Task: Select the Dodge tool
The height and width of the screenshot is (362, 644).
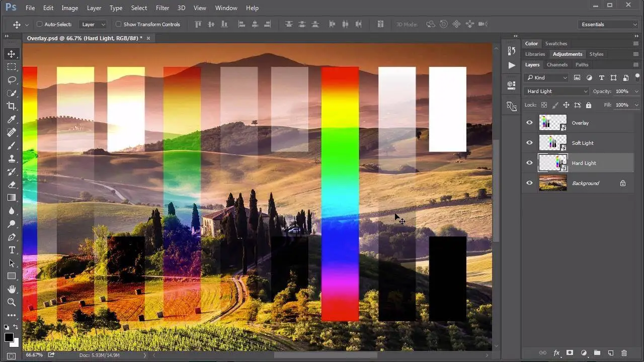Action: (12, 224)
